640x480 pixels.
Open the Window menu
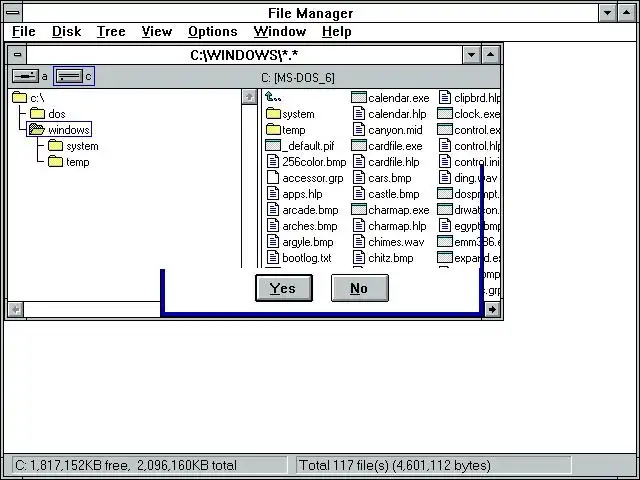(x=280, y=31)
